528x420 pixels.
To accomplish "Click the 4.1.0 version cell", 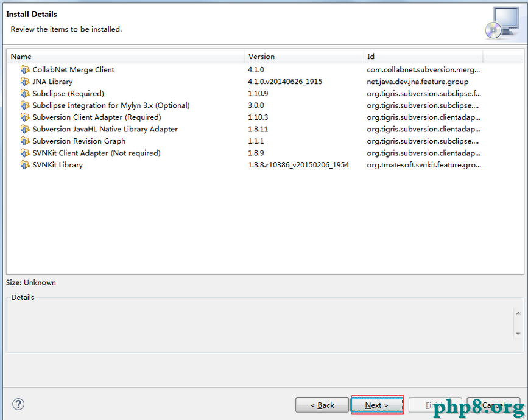I will click(256, 69).
